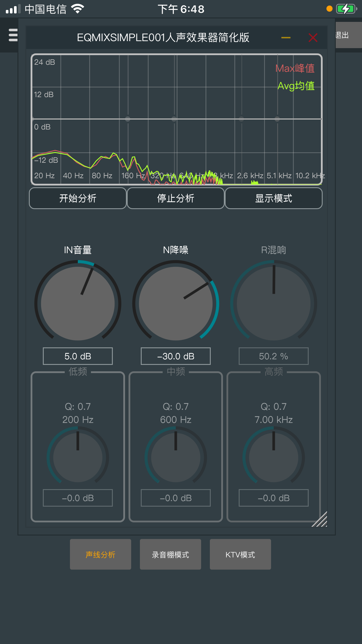Switch to 录音棚模式 studio tab
This screenshot has width=362, height=644.
171,554
